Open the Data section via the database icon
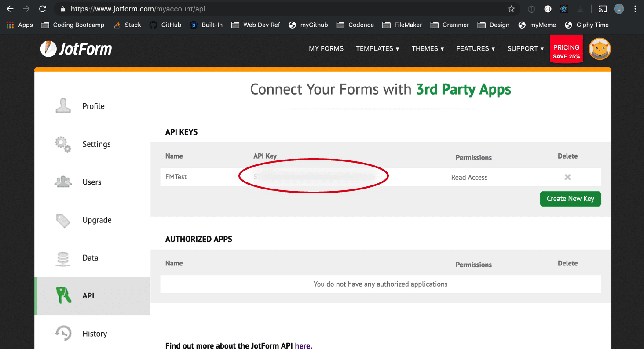Viewport: 644px width, 349px height. (x=63, y=258)
